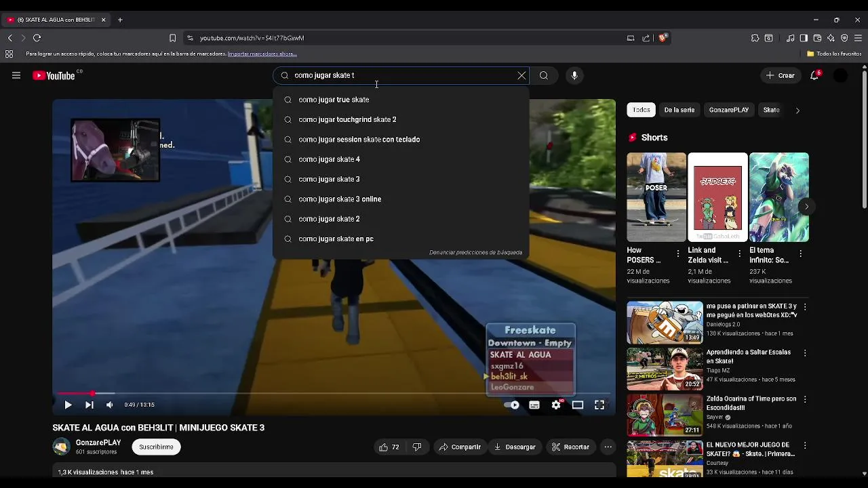Image resolution: width=868 pixels, height=488 pixels.
Task: Start voice search with the microphone
Action: click(x=574, y=76)
